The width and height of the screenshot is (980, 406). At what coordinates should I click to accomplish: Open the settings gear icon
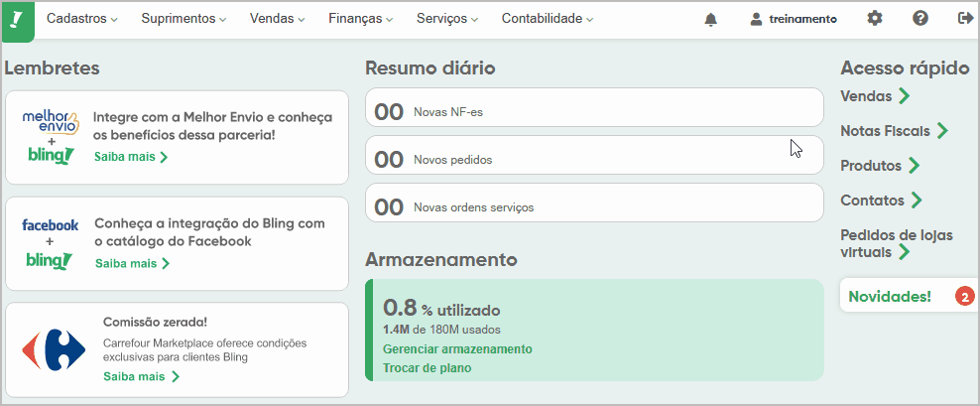[x=875, y=19]
